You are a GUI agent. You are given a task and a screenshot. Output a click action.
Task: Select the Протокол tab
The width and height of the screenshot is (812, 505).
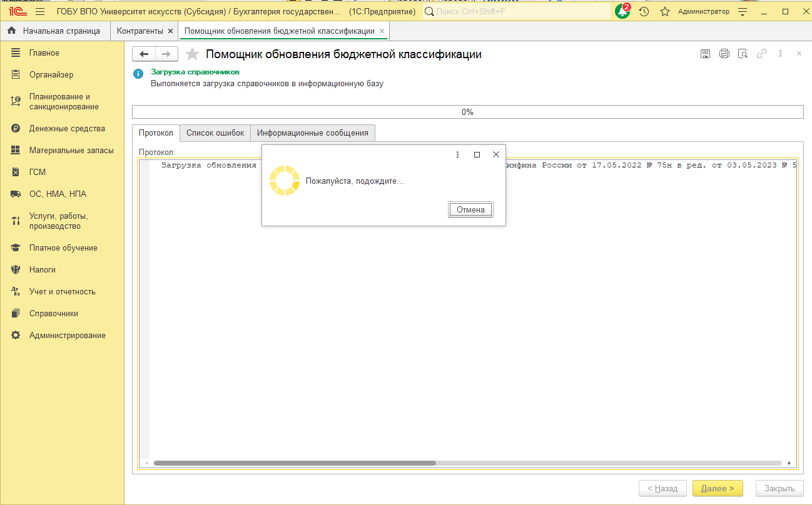coord(156,133)
